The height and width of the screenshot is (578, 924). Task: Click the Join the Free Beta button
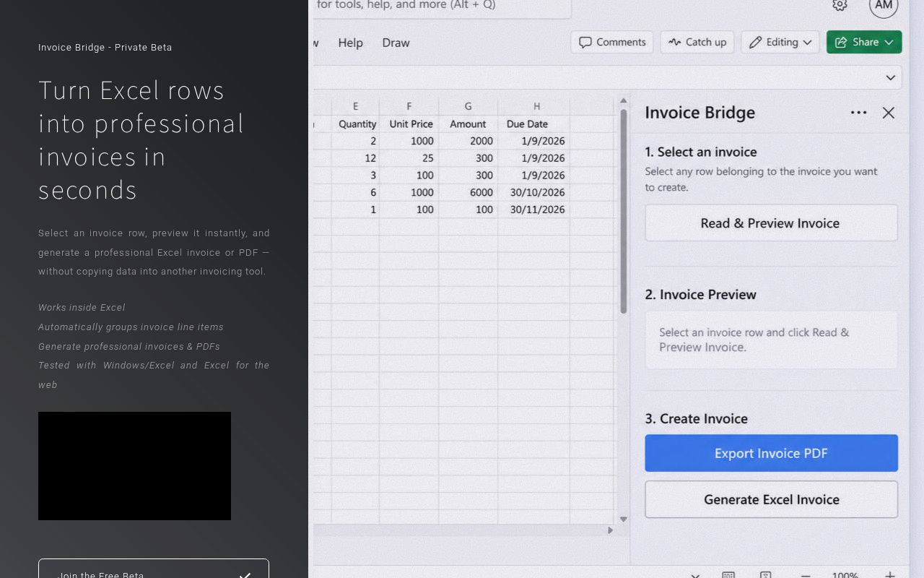(x=153, y=569)
